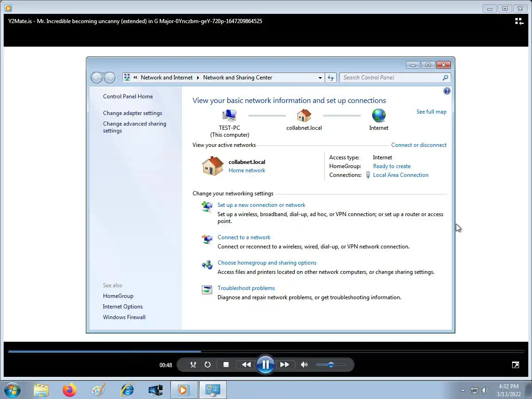Open the clock showing 4:32 PM
532x399 pixels.
508,390
